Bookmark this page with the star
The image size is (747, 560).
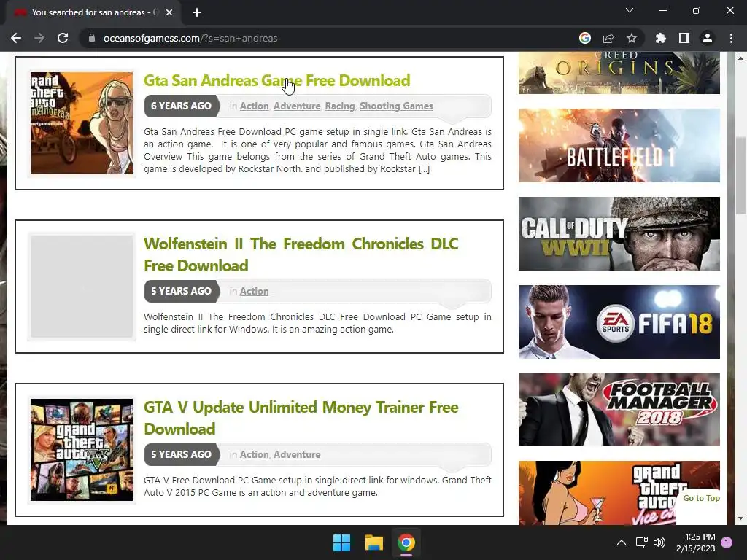pos(632,38)
